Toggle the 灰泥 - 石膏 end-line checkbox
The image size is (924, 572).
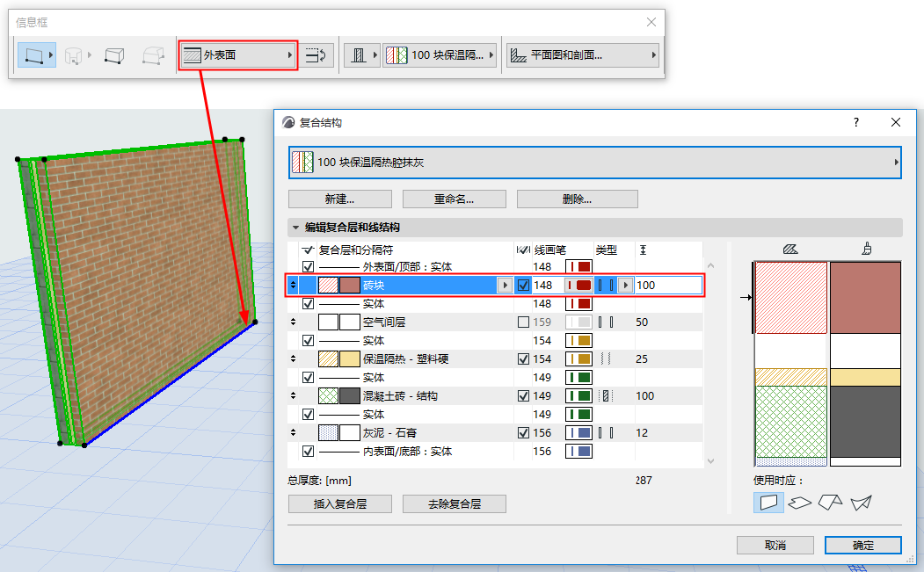tap(523, 433)
